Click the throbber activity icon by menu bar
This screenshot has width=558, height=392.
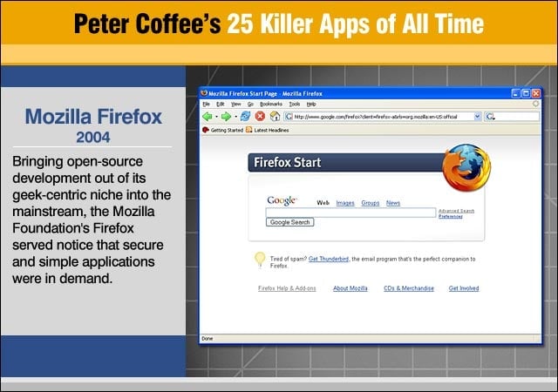click(x=535, y=104)
